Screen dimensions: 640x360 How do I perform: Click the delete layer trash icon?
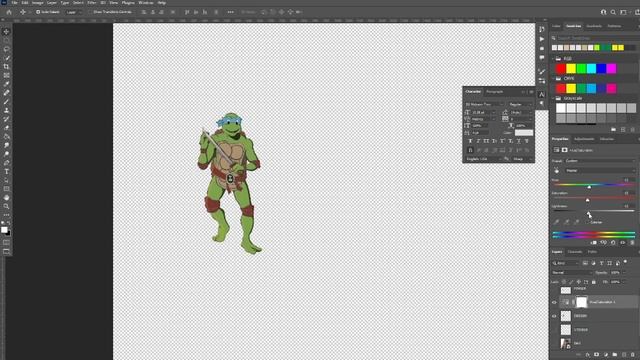[x=633, y=355]
